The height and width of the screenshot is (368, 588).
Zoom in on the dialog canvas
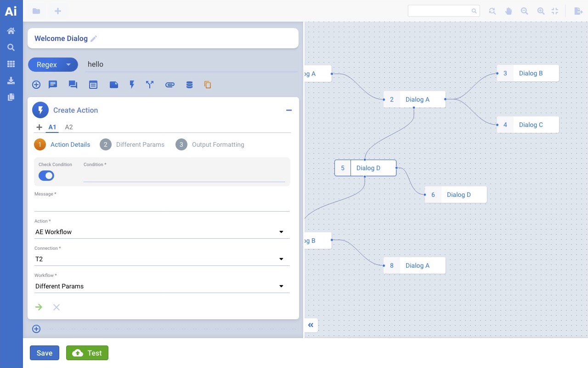click(541, 11)
